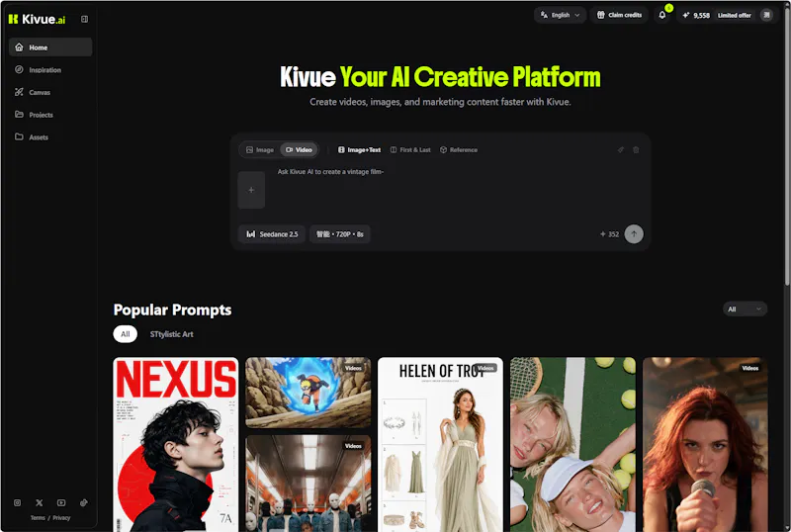Screen dimensions: 791x532
Task: Open the Terms link
Action: coord(38,518)
